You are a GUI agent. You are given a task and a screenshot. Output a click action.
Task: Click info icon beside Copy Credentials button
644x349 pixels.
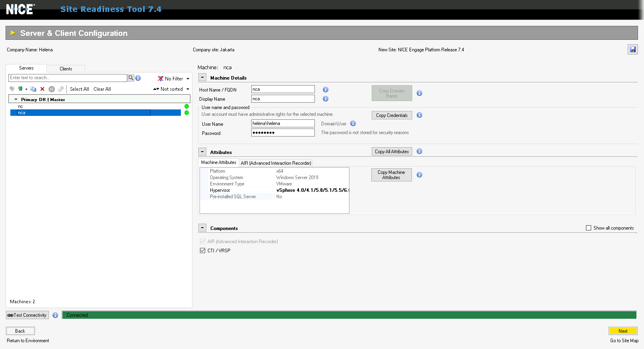point(419,115)
